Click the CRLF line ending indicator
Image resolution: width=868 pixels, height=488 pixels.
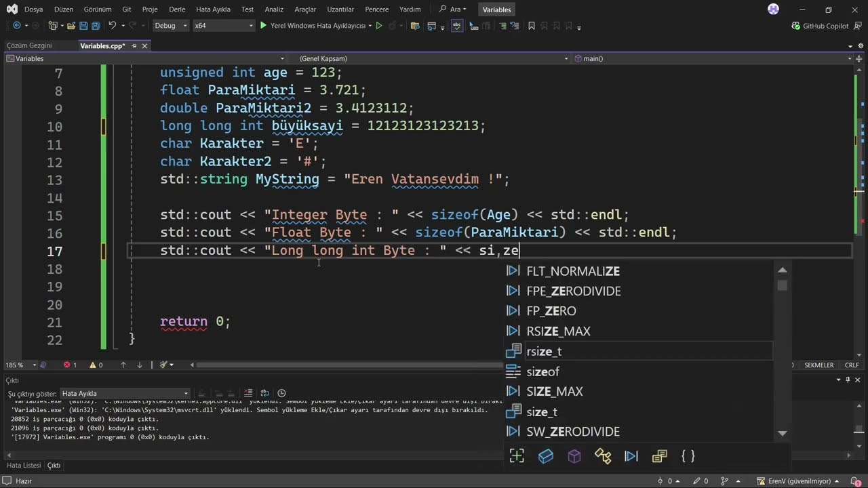[851, 365]
